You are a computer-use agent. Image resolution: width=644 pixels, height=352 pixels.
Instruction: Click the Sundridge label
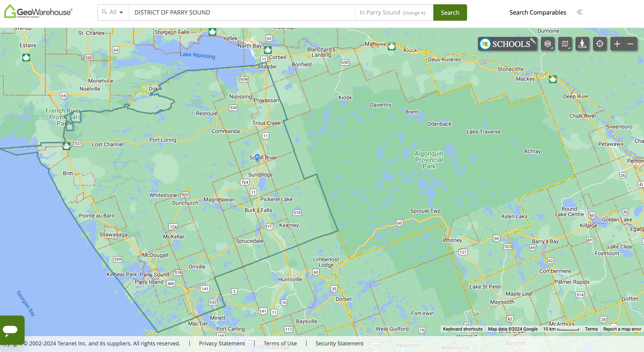coord(260,175)
